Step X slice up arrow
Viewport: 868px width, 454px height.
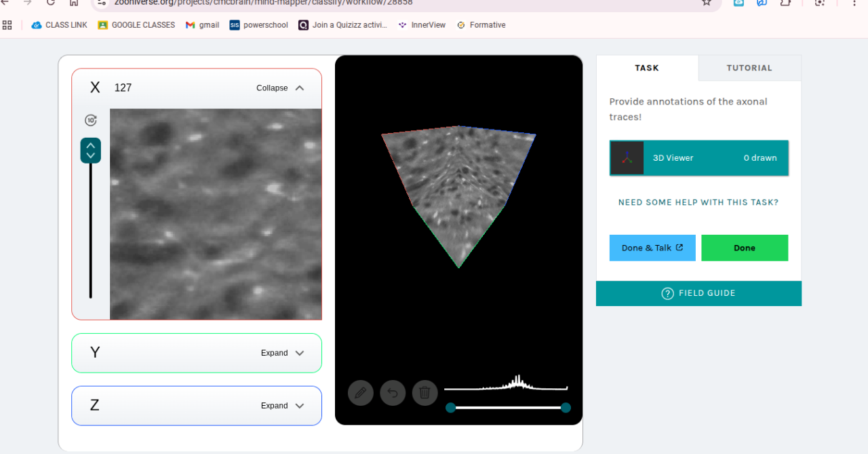click(x=91, y=145)
